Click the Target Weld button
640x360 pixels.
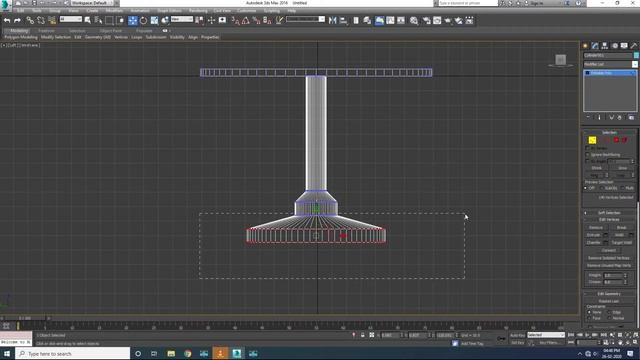622,242
